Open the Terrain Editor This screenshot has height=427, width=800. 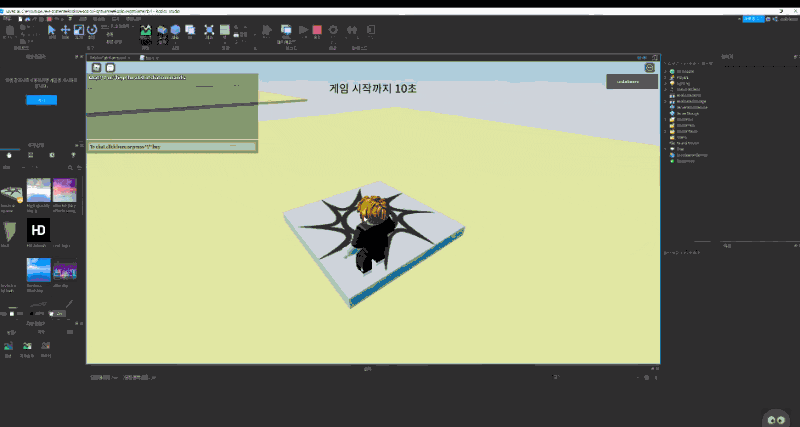pyautogui.click(x=146, y=31)
